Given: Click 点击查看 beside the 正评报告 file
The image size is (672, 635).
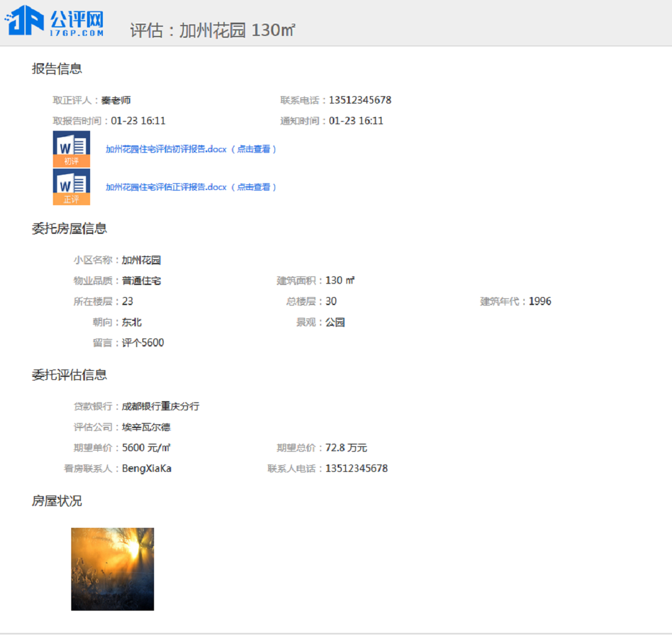Looking at the screenshot, I should pos(254,187).
